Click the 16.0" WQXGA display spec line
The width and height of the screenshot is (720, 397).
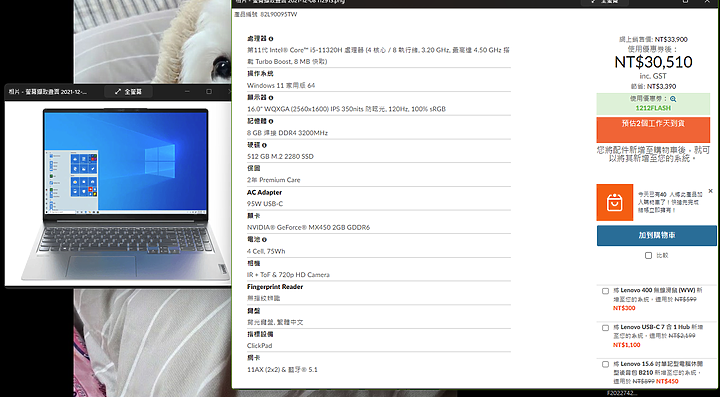(346, 109)
